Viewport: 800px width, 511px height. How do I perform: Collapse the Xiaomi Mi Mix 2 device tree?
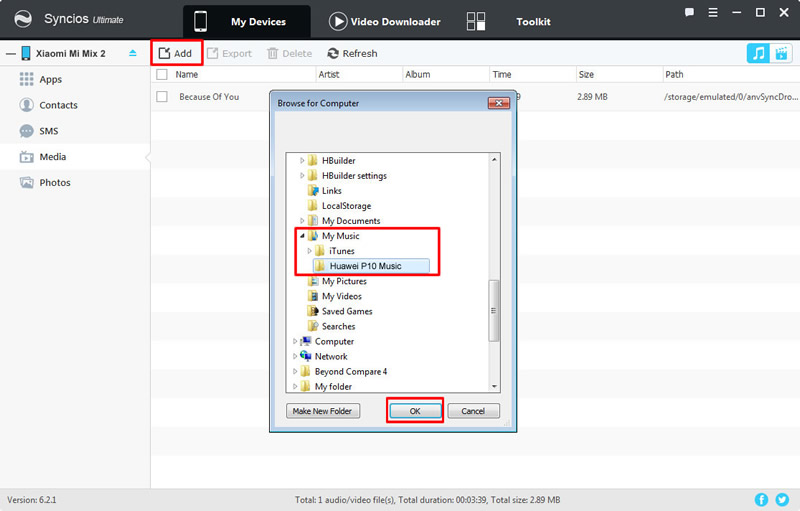(11, 54)
